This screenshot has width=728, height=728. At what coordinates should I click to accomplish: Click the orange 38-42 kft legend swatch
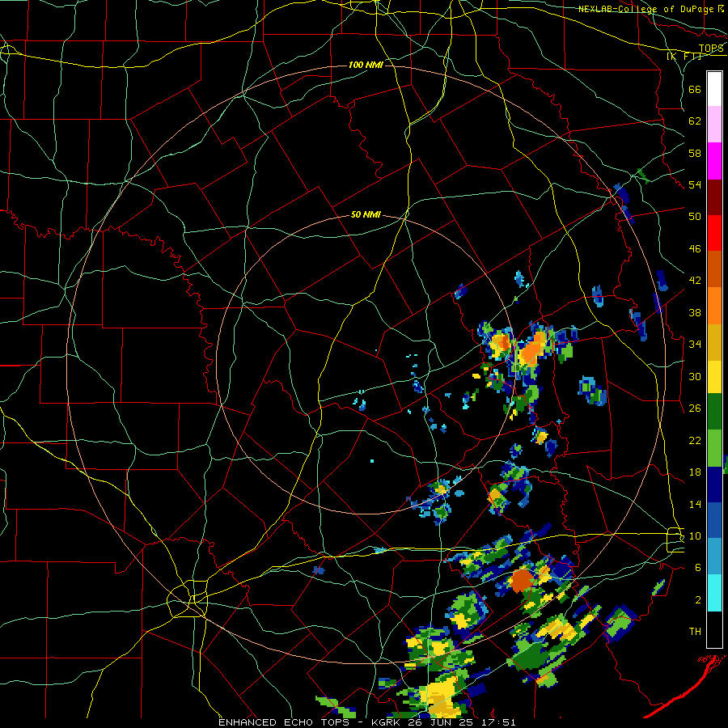[714, 306]
